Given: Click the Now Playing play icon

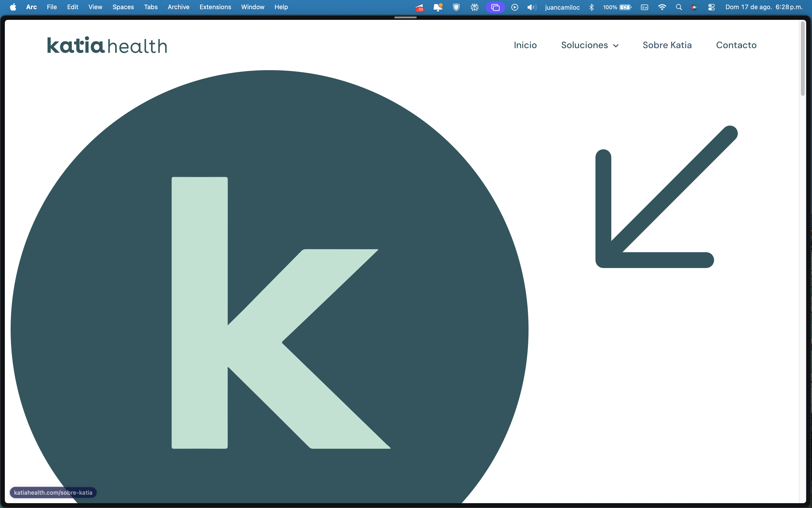Looking at the screenshot, I should tap(515, 7).
